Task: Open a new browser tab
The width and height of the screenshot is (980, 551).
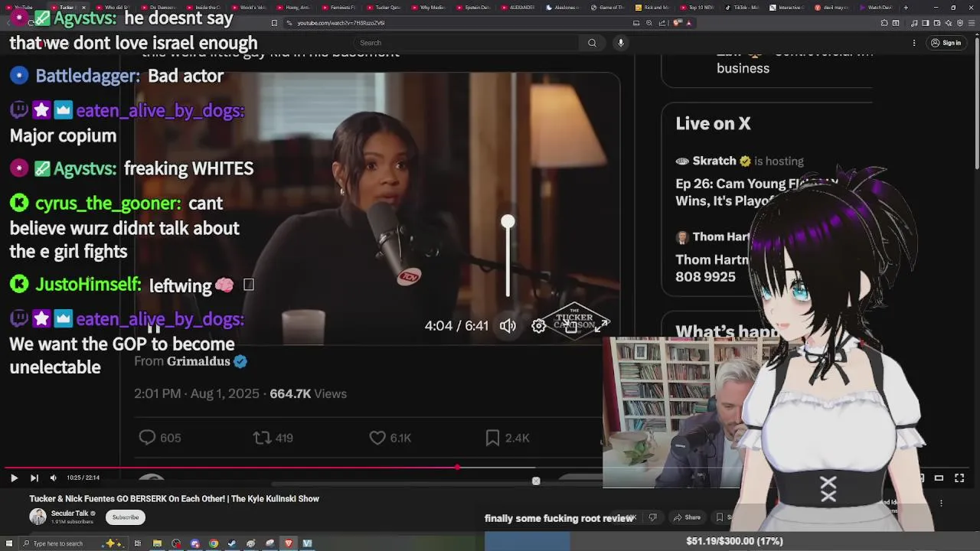Action: point(906,8)
